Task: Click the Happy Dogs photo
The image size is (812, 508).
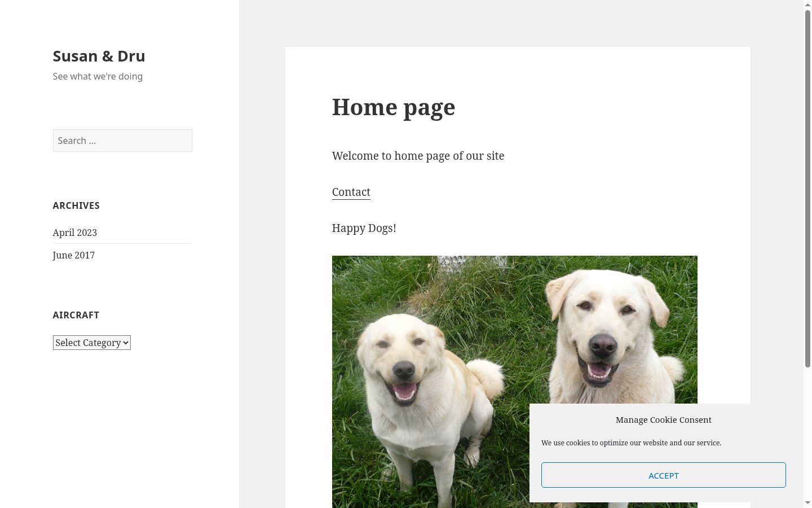Action: tap(515, 382)
